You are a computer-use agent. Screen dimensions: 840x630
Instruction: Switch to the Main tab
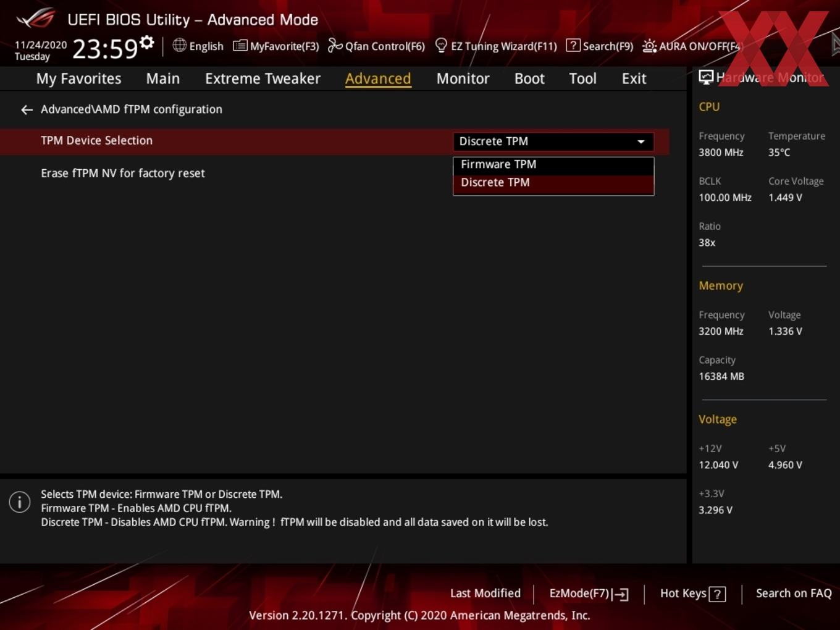163,78
